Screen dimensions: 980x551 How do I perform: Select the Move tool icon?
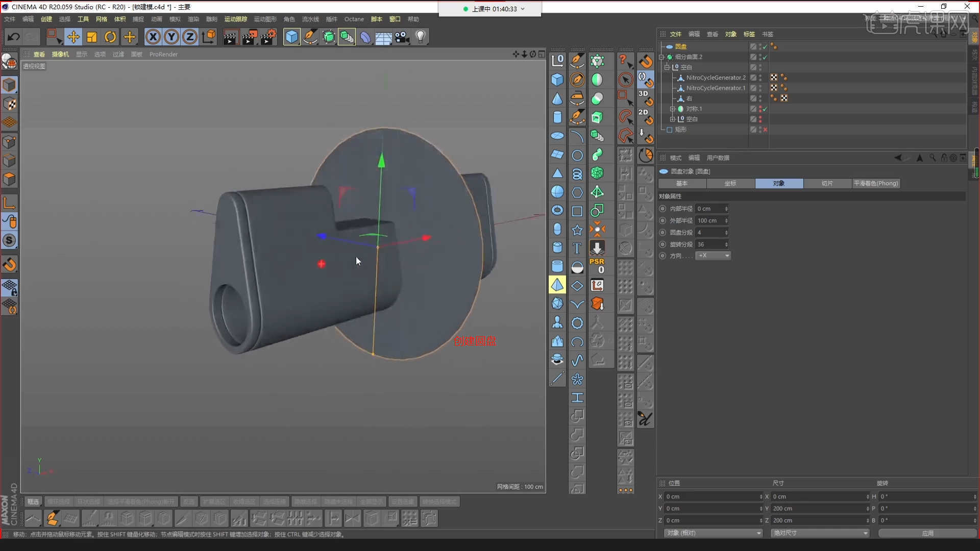click(73, 37)
